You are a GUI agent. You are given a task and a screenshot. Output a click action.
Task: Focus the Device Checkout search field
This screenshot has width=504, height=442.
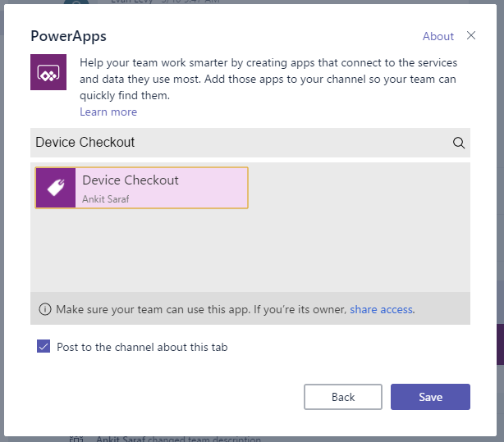[x=250, y=143]
